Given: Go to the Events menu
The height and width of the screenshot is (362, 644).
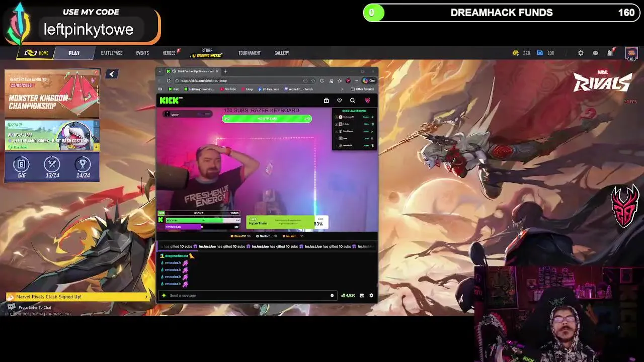Looking at the screenshot, I should point(142,53).
